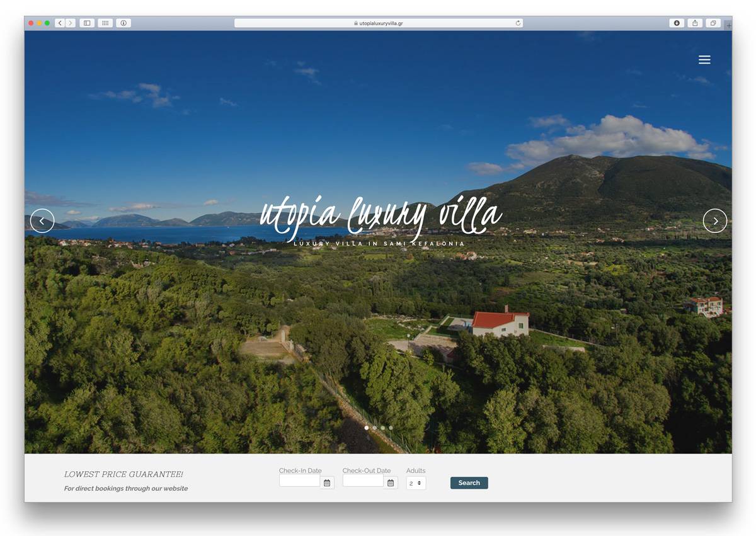Show Safari top sites grid
The image size is (756, 536).
105,23
